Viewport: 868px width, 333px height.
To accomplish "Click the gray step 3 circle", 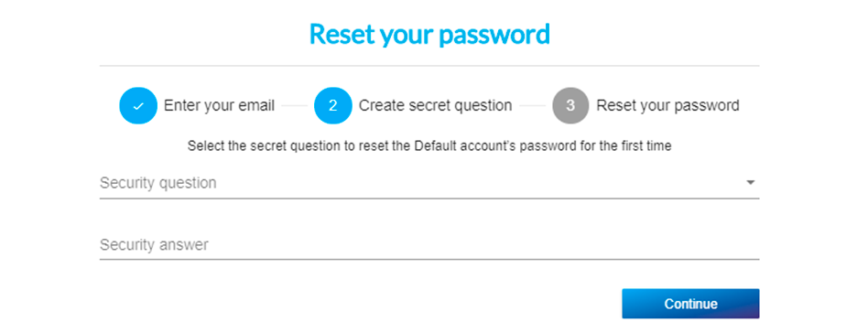I will tap(570, 105).
